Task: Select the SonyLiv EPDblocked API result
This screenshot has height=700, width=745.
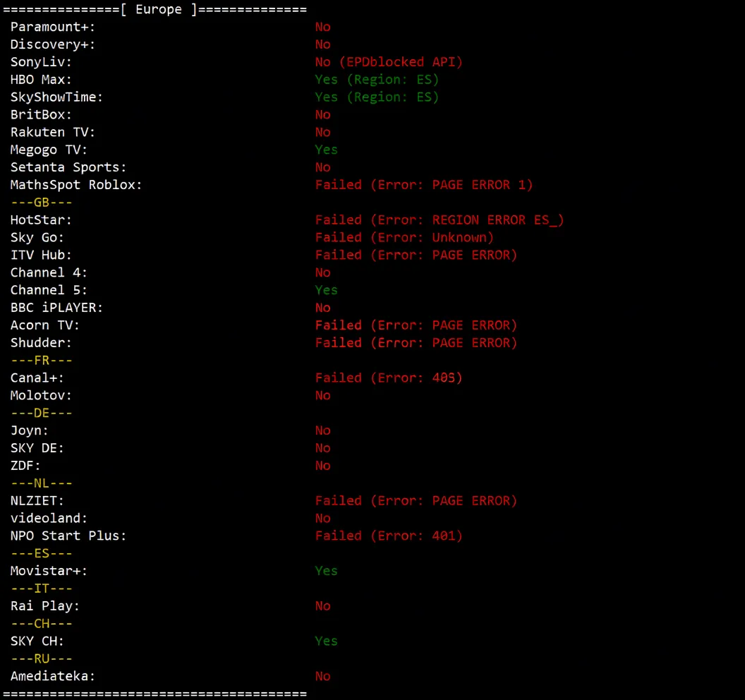Action: pos(389,62)
